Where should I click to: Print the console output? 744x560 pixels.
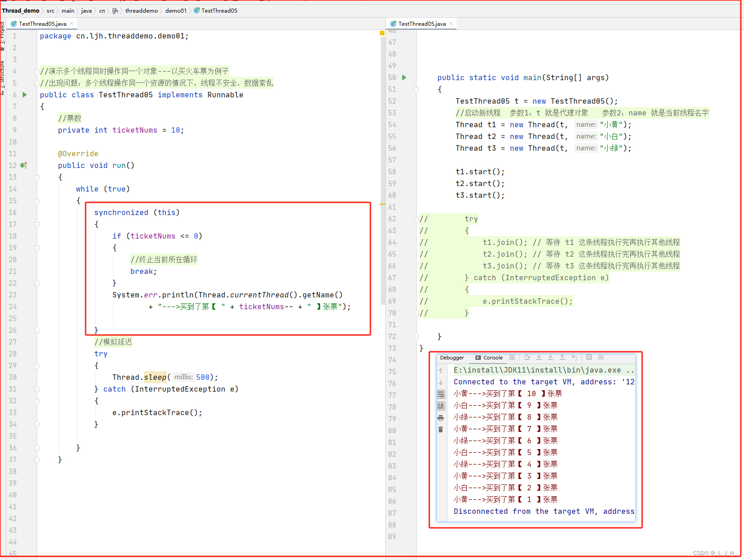[441, 418]
